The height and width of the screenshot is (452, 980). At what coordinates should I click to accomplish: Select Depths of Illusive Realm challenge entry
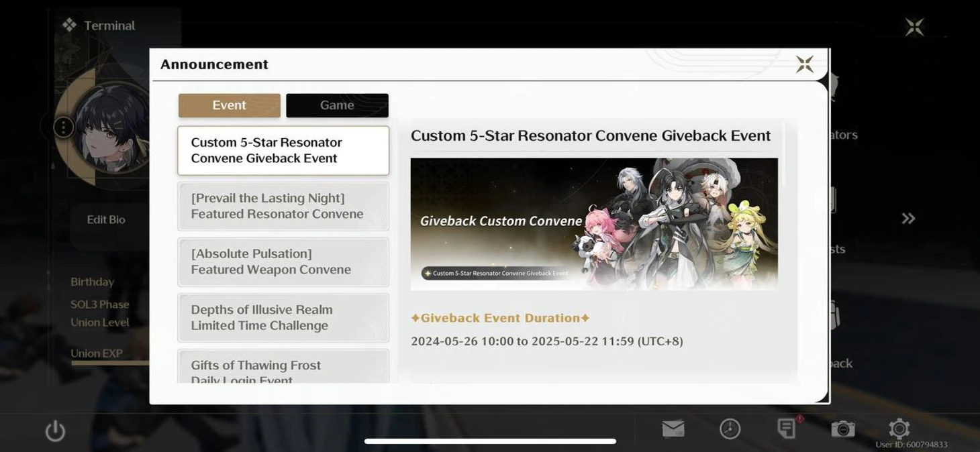point(283,317)
